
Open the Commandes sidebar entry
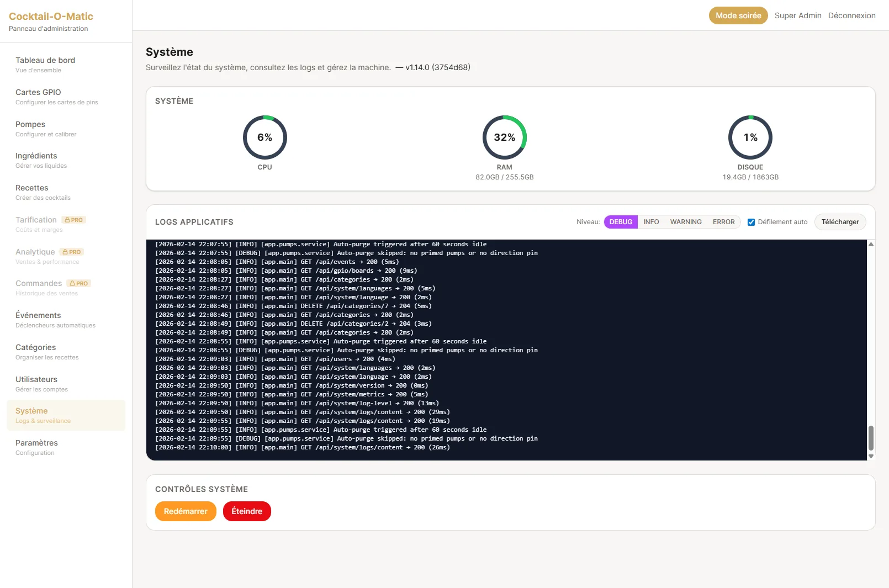click(x=66, y=288)
